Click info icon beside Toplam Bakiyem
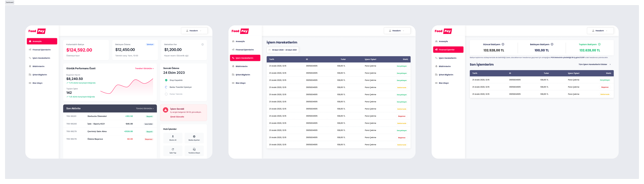The height and width of the screenshot is (184, 644). point(599,44)
